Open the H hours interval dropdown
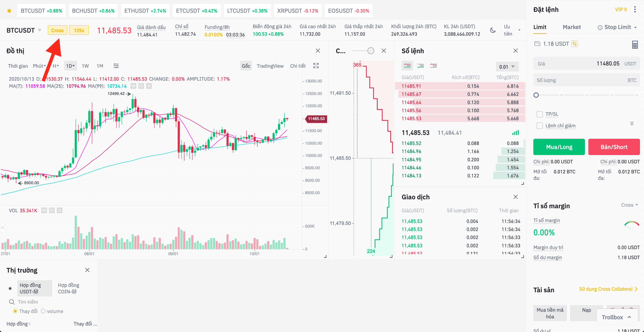This screenshot has width=644, height=332. [55, 66]
